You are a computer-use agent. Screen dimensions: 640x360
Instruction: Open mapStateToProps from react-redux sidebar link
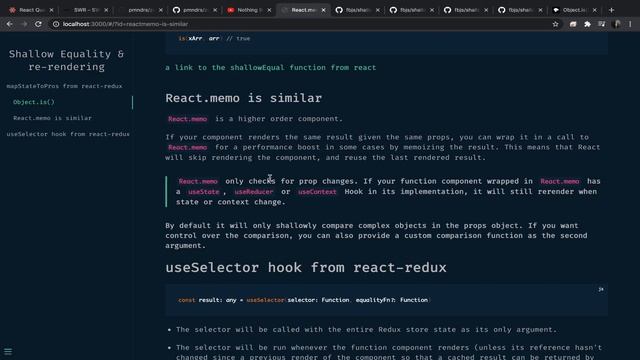point(64,86)
